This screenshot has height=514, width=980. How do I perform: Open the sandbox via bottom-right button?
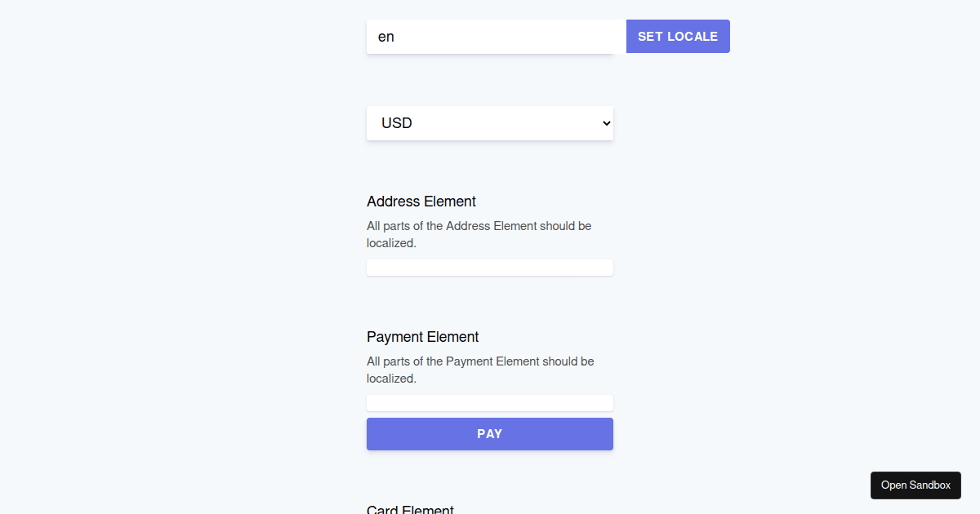point(915,485)
